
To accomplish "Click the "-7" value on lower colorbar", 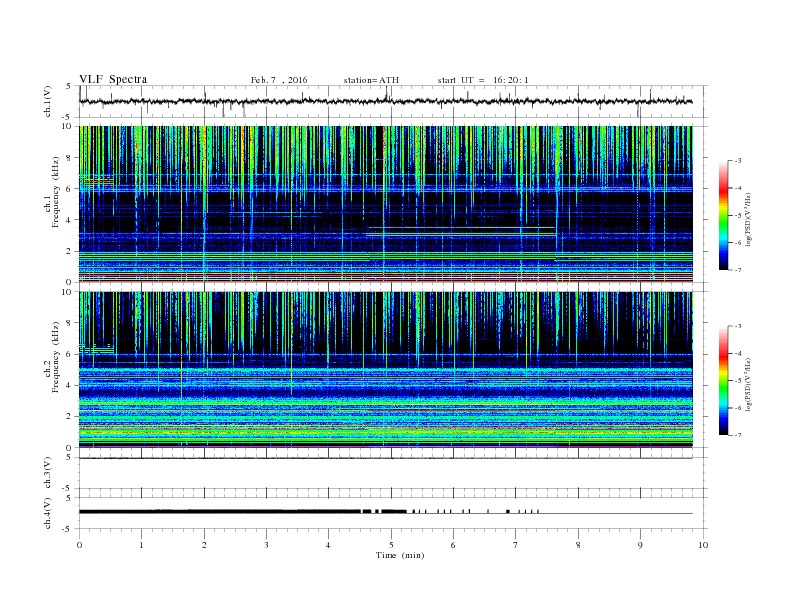I will 737,435.
